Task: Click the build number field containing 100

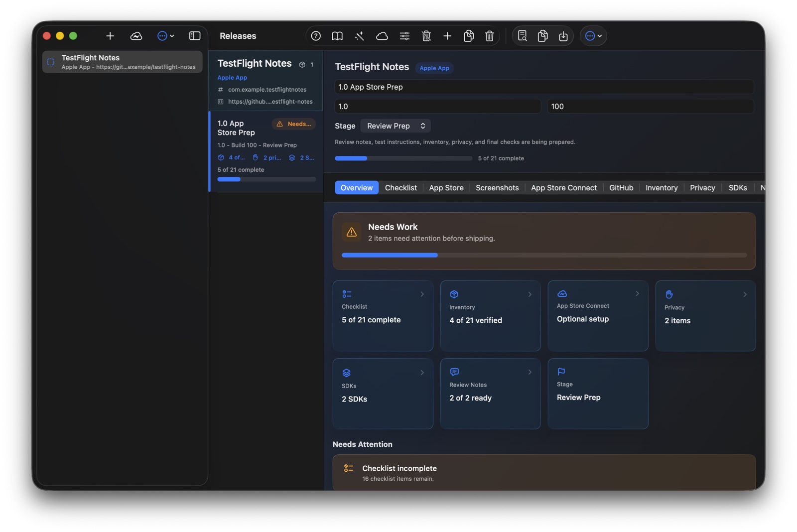Action: pyautogui.click(x=651, y=106)
